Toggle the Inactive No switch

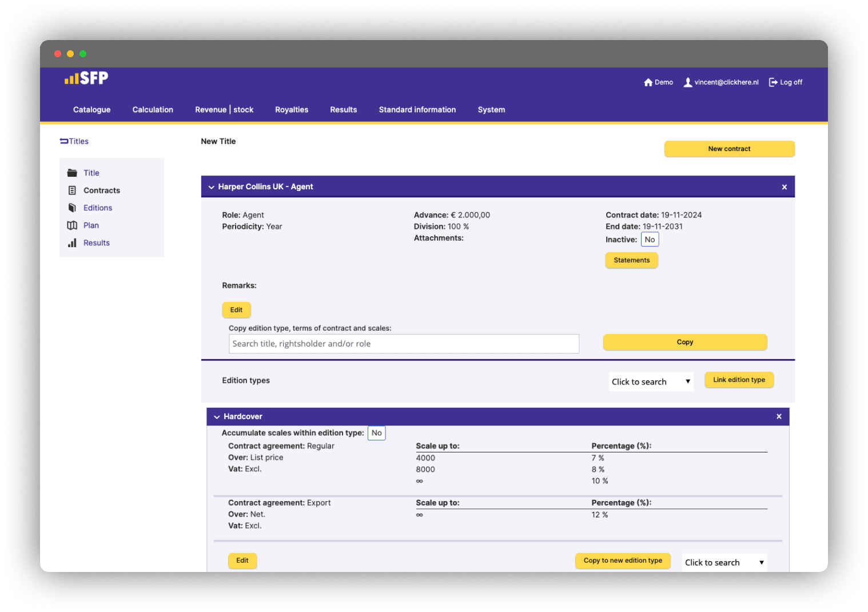[650, 240]
